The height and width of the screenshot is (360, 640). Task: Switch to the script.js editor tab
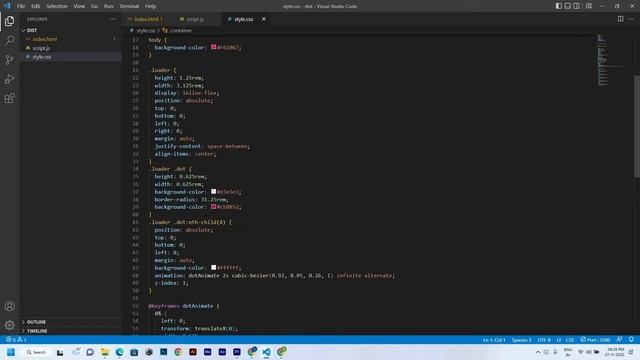194,19
